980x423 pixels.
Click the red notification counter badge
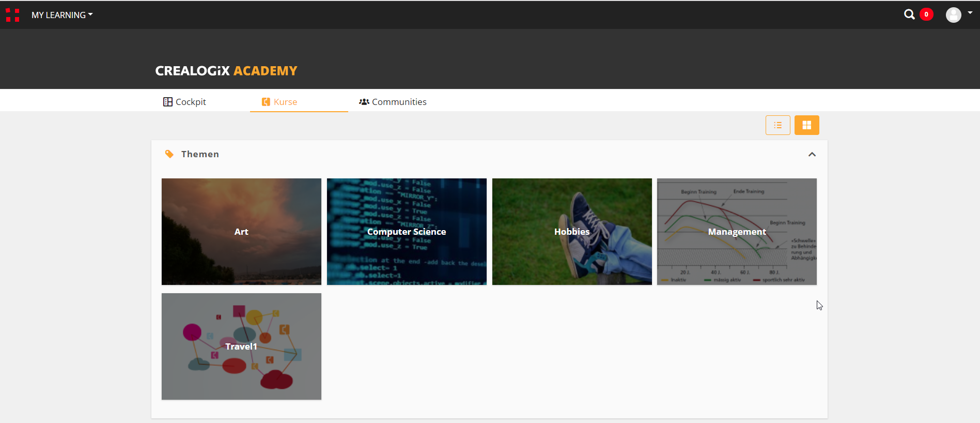926,14
